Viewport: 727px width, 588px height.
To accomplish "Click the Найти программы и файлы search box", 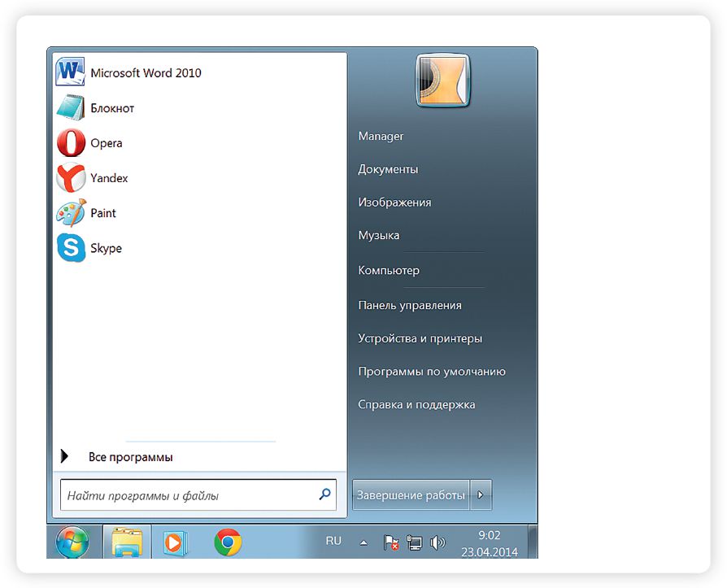I will coord(198,495).
